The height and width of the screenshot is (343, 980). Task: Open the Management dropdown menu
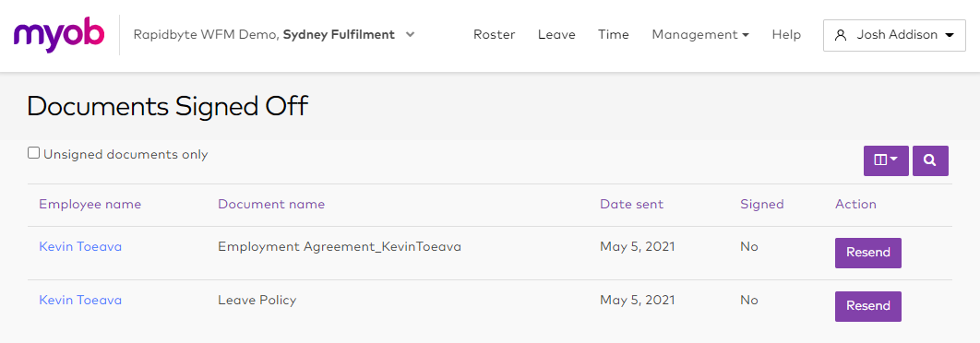(x=700, y=35)
